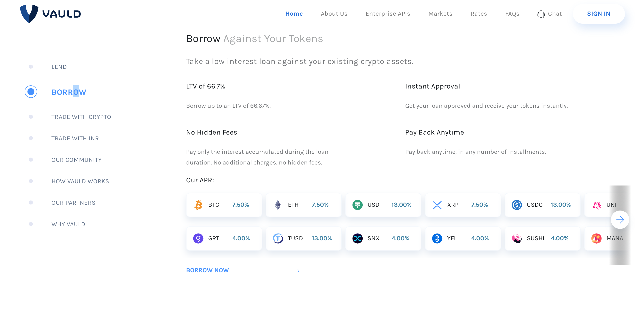Open the Home nav item

(x=294, y=14)
